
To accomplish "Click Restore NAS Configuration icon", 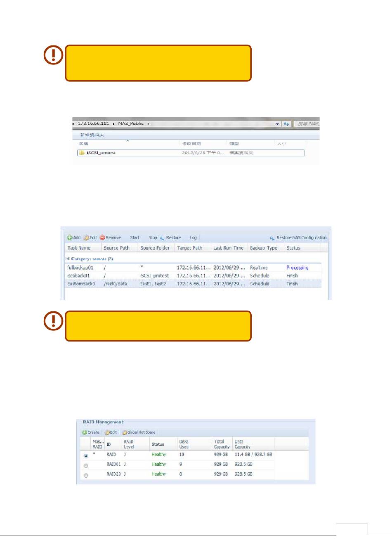I will point(272,238).
